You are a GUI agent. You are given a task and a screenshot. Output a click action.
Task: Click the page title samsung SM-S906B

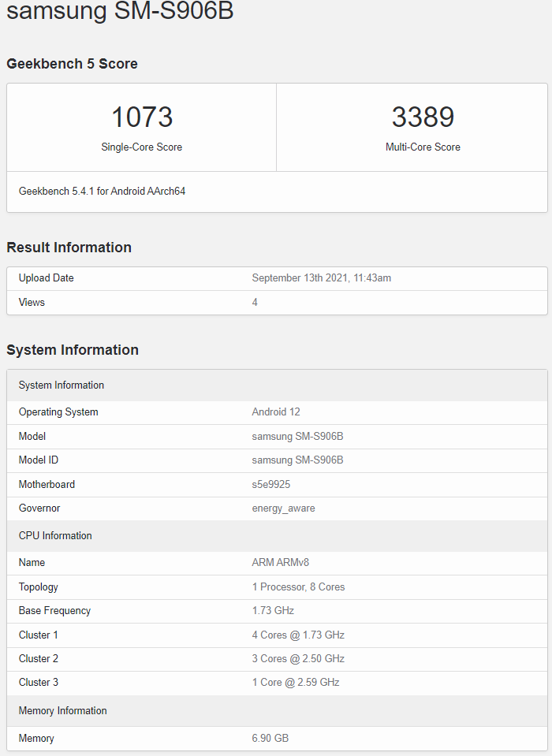click(x=120, y=10)
